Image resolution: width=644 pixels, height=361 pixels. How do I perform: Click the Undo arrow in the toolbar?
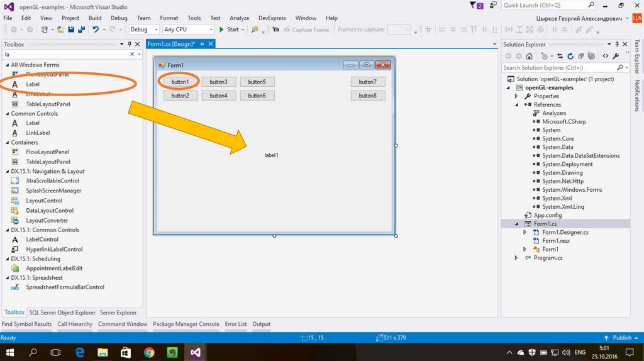click(x=95, y=30)
